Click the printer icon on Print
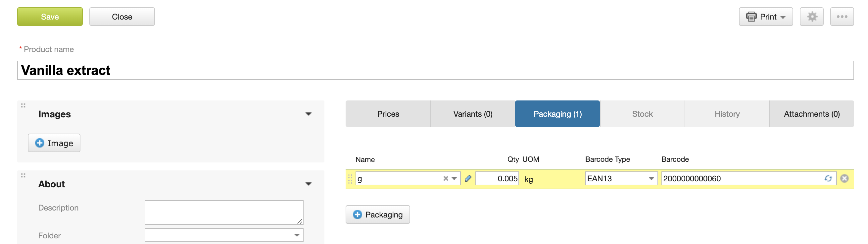Viewport: 868px width, 244px height. [x=751, y=17]
